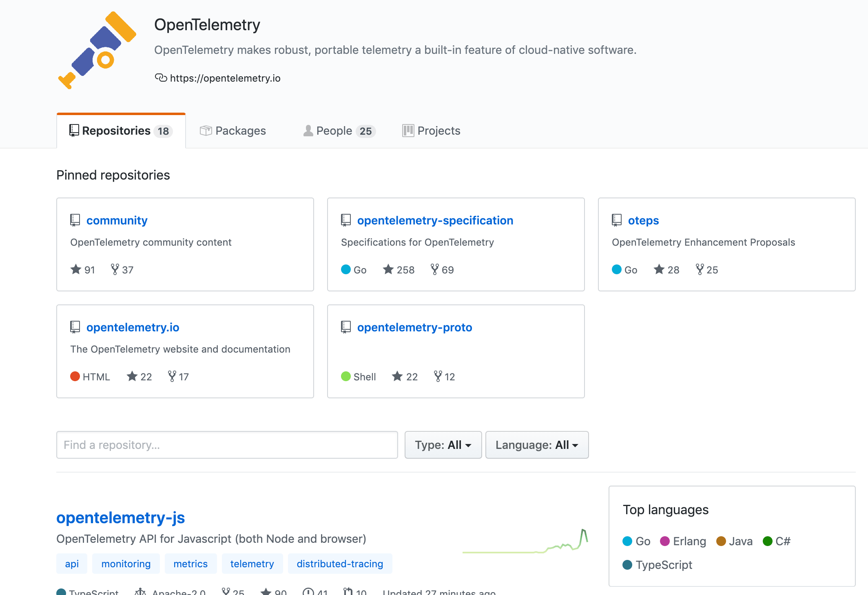Click the Projects board icon in tab
The height and width of the screenshot is (595, 868).
coord(408,131)
